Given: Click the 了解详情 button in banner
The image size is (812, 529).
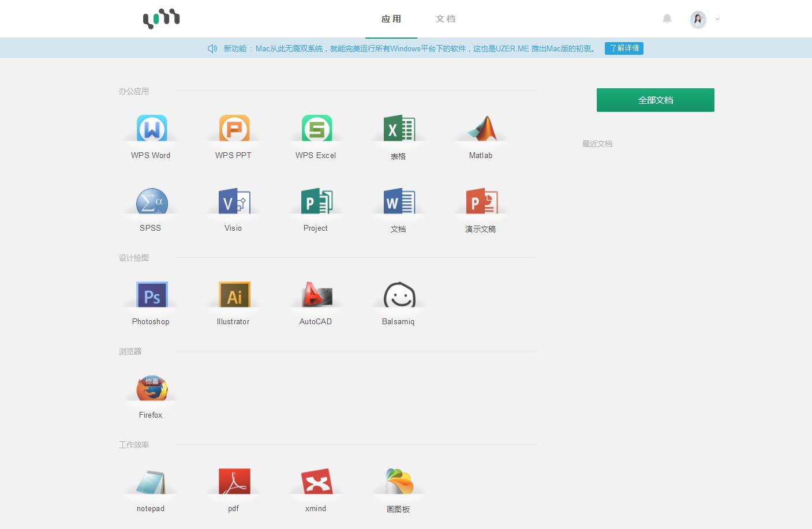Looking at the screenshot, I should click(x=624, y=48).
